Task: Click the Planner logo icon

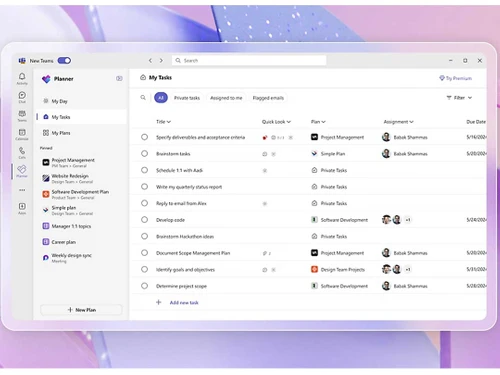Action: pos(46,79)
